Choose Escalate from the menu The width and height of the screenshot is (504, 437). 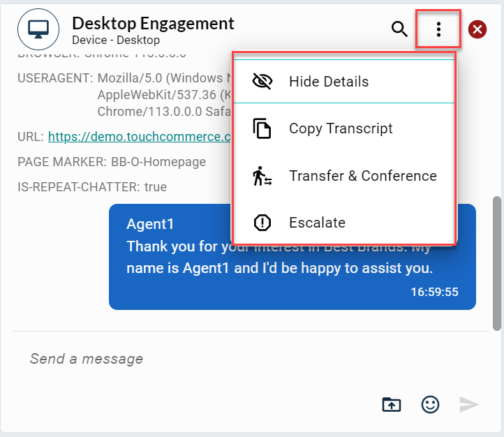coord(317,223)
